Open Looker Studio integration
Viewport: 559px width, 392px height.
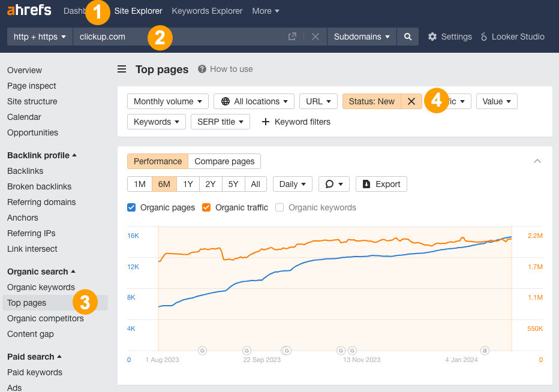pos(513,37)
